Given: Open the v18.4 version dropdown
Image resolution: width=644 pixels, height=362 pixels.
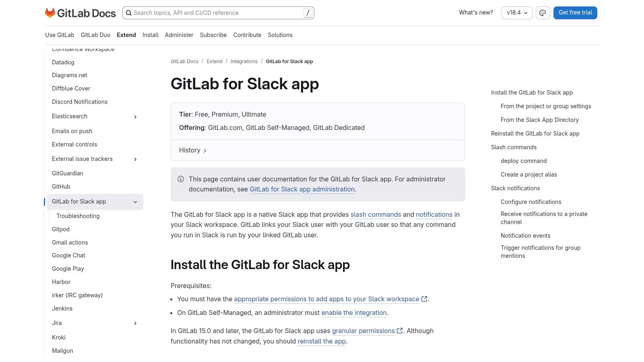Looking at the screenshot, I should 516,12.
